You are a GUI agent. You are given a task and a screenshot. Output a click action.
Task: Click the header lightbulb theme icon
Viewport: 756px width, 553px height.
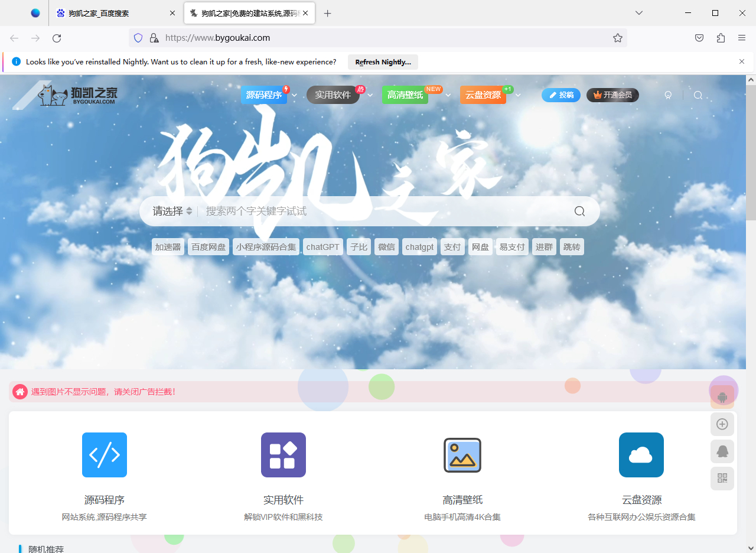[669, 95]
